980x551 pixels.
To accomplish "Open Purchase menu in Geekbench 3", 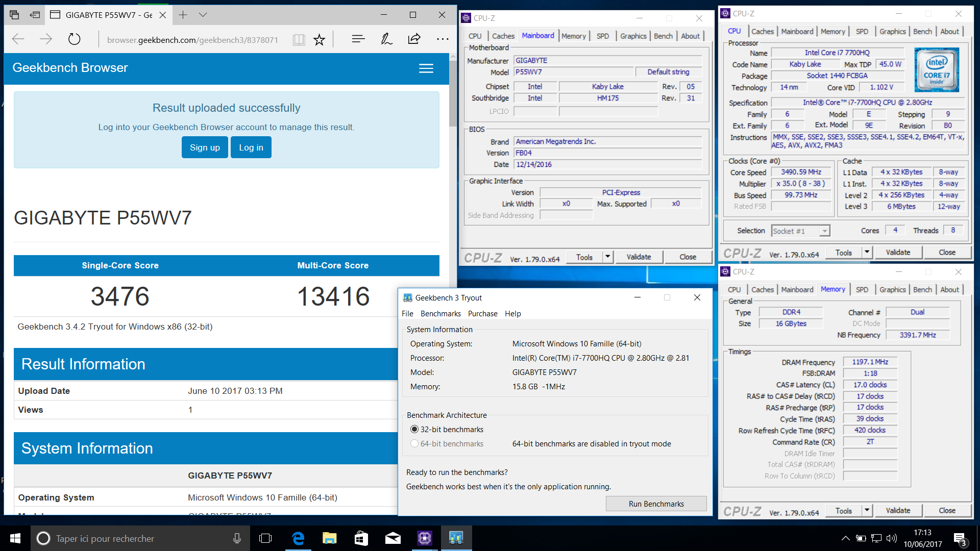I will click(482, 314).
